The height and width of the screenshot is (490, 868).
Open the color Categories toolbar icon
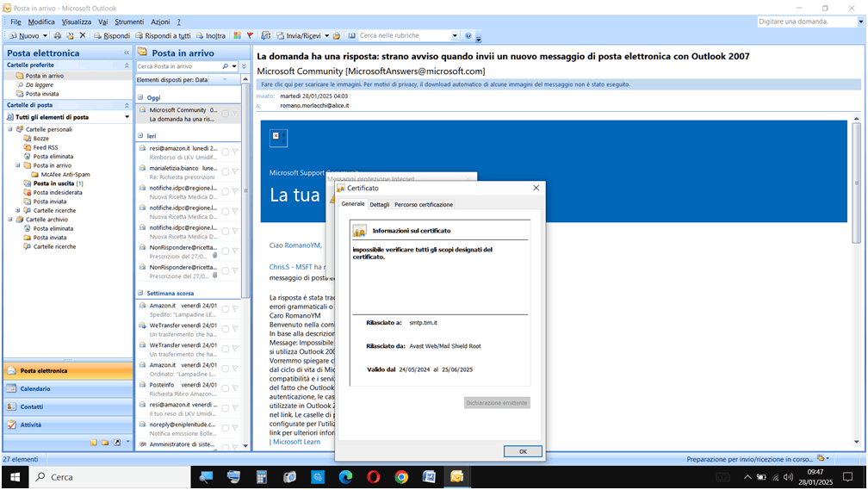(238, 35)
